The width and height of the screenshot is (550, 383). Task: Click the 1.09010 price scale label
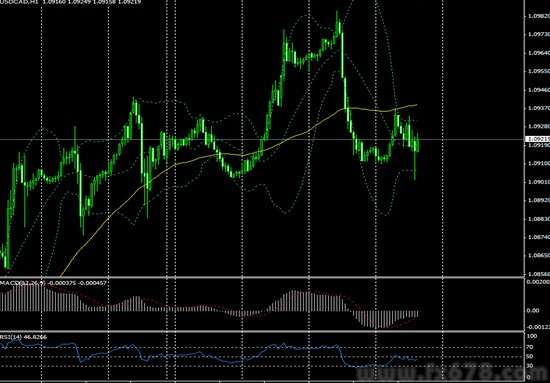point(538,182)
